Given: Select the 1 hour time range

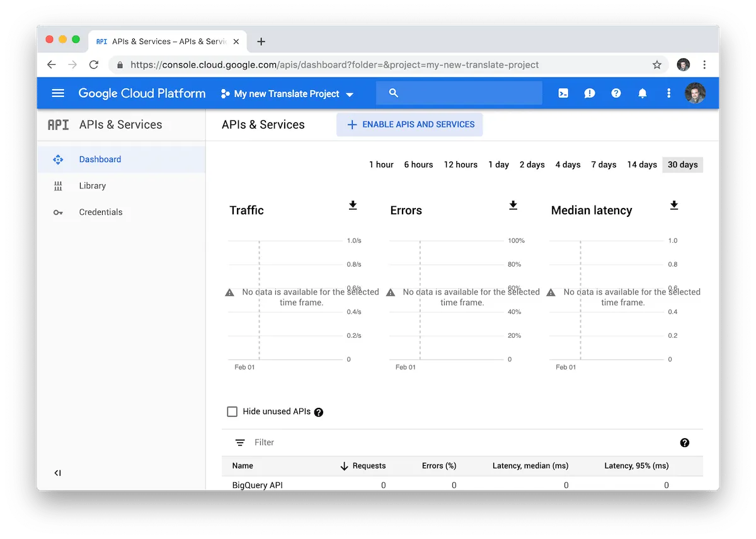Looking at the screenshot, I should [x=381, y=165].
